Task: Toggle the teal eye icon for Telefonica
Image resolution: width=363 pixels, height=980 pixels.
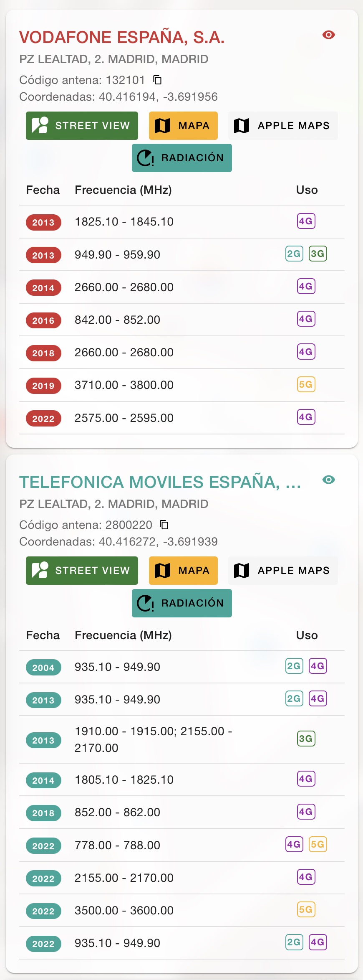Action: coord(329,480)
